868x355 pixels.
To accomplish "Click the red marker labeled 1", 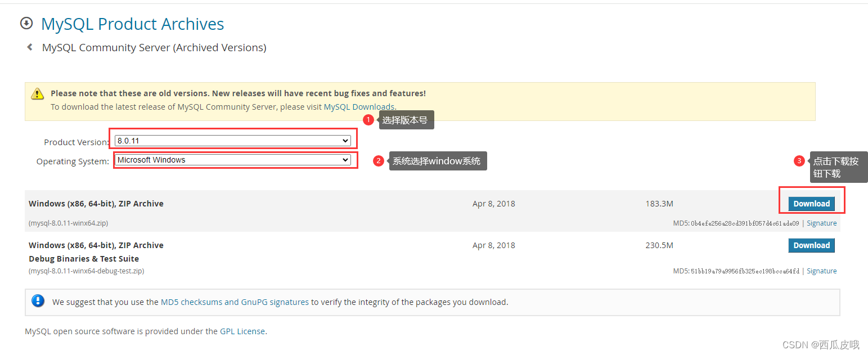I will (368, 119).
